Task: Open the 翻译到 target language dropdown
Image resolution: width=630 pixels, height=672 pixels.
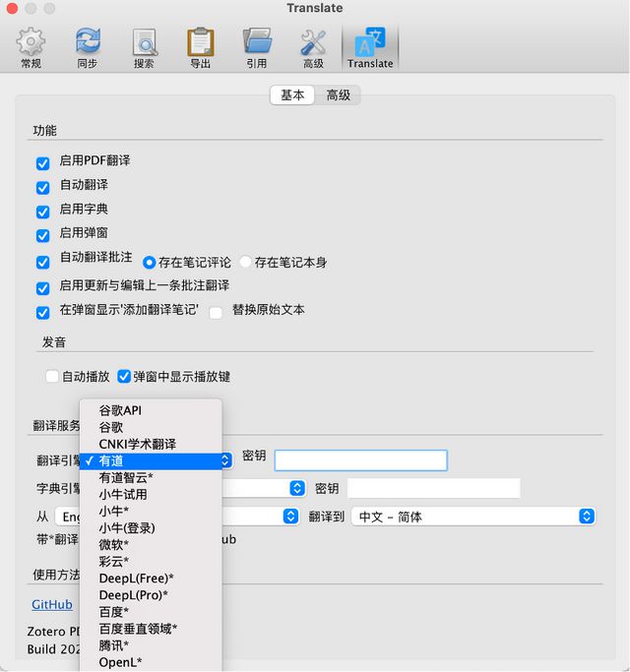Action: tap(473, 517)
